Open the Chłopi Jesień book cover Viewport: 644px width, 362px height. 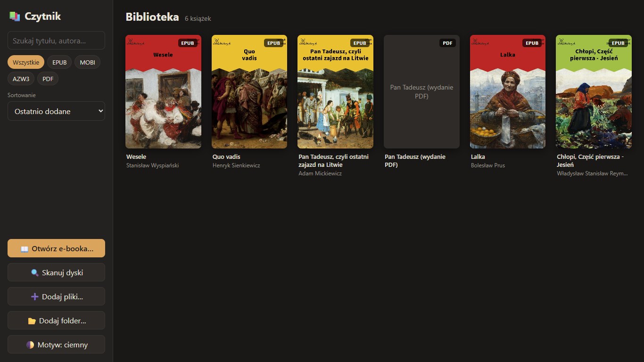coord(594,92)
